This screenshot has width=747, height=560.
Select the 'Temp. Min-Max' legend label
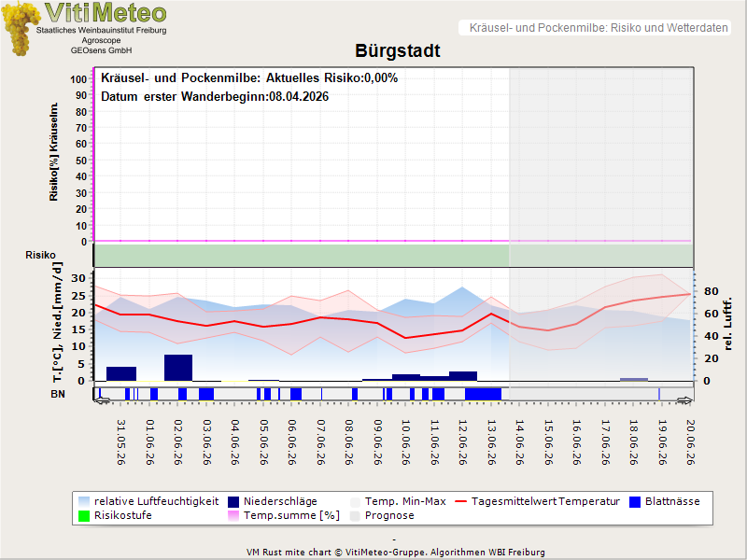point(405,501)
